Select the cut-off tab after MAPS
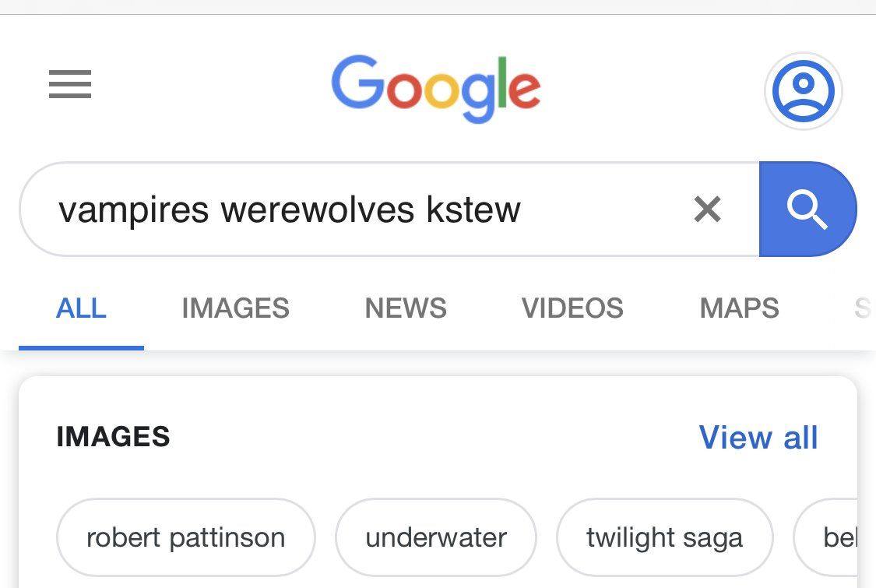Image resolution: width=876 pixels, height=588 pixels. click(862, 308)
